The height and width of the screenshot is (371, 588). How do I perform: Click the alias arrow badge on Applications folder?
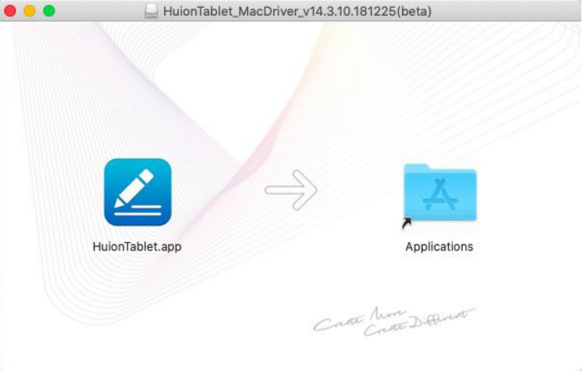point(407,223)
